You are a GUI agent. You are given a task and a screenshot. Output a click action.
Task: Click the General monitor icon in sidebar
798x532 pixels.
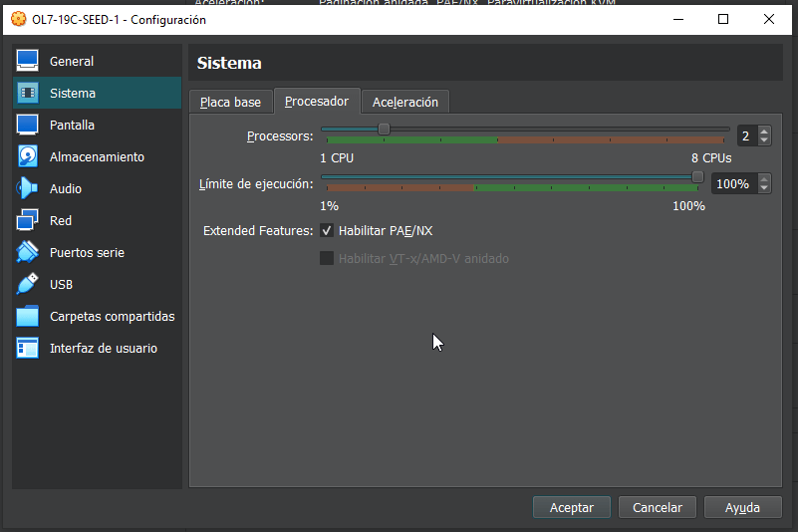tap(28, 61)
